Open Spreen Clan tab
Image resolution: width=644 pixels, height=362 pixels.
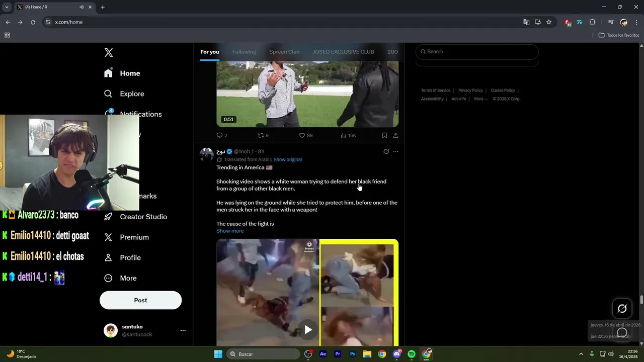click(284, 52)
